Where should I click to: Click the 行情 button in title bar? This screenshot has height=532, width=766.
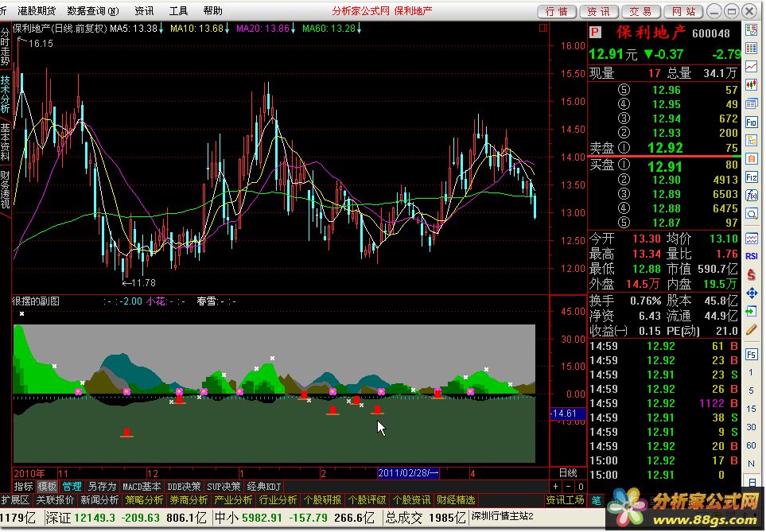[x=557, y=11]
